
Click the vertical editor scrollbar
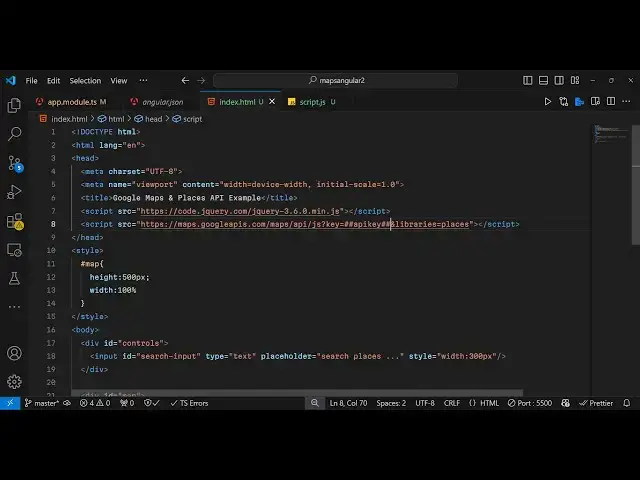tap(636, 184)
